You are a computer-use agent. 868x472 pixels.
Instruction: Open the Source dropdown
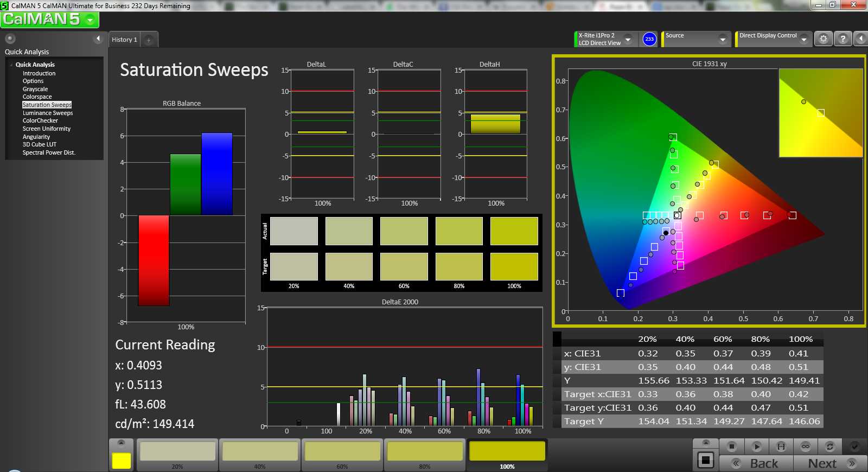722,39
